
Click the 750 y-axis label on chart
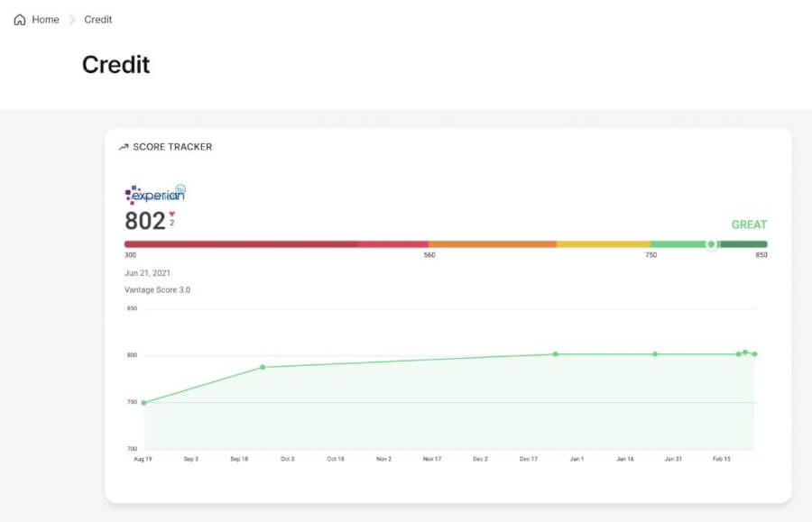[132, 402]
